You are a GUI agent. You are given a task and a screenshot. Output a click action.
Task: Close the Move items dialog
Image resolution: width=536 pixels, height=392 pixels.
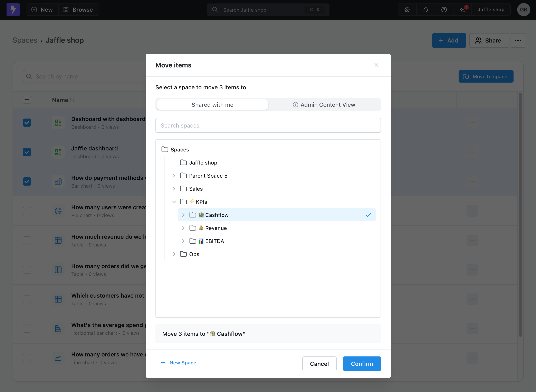pos(376,65)
